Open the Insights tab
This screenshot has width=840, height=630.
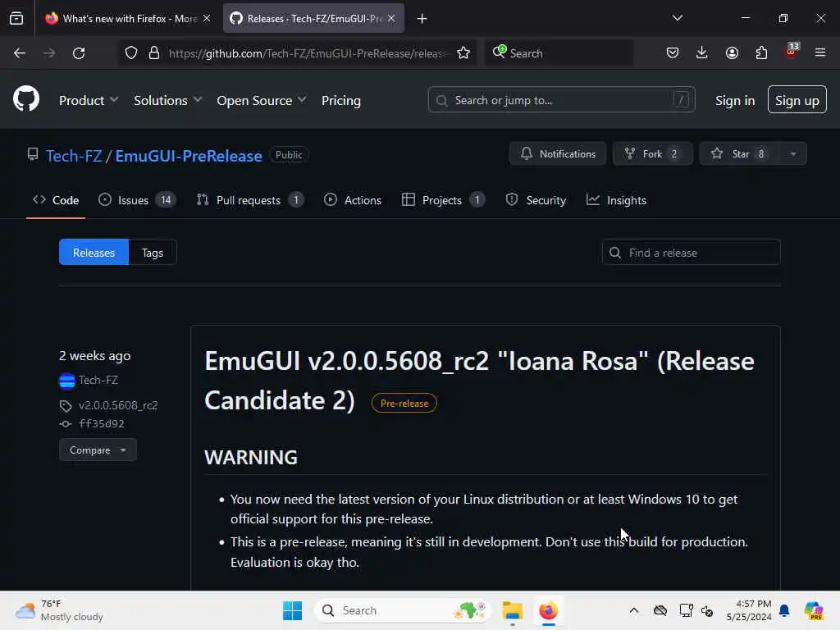(616, 200)
